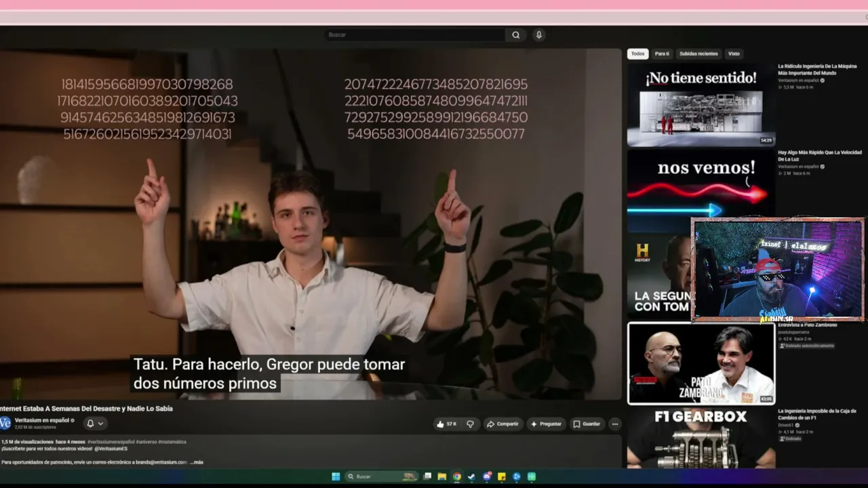Open "Hay Algo Más Rápido Que La Velocidad" title
This screenshot has width=868, height=488.
tap(820, 156)
